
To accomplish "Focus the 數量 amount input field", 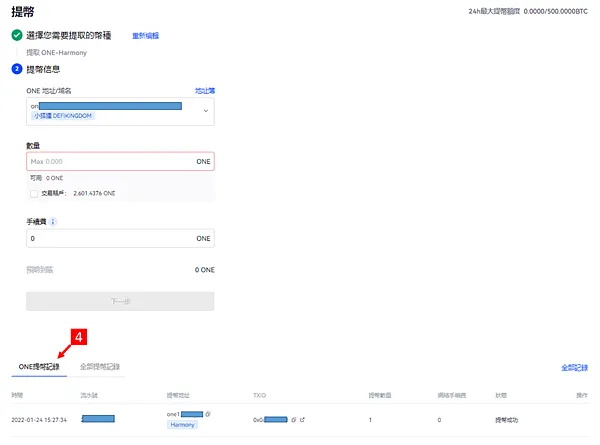I will click(x=120, y=161).
